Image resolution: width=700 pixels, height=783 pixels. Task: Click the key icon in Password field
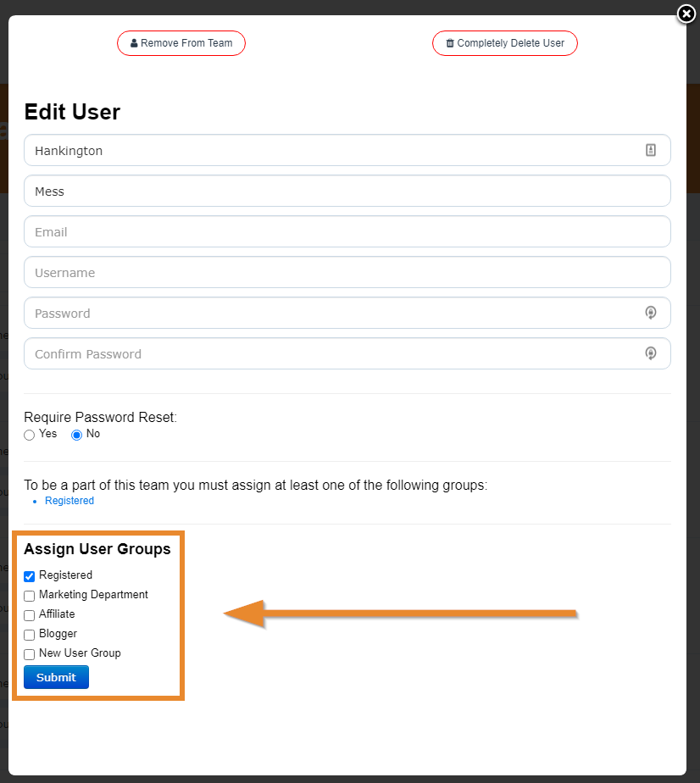(x=650, y=313)
